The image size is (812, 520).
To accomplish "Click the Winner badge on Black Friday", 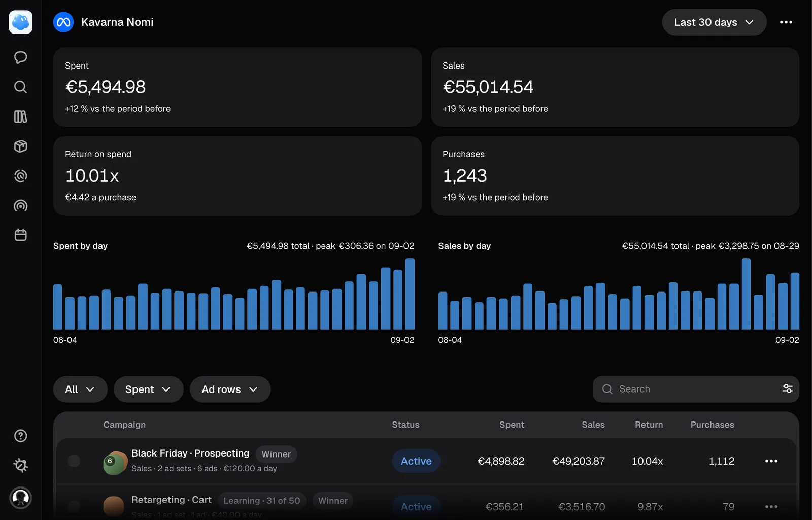I will click(276, 454).
